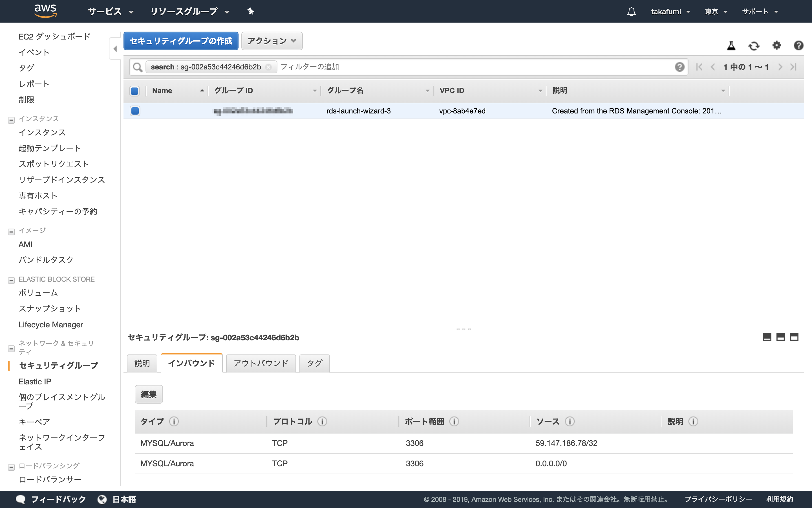Sort by the Name column header
Viewport: 812px width, 508px height.
177,91
